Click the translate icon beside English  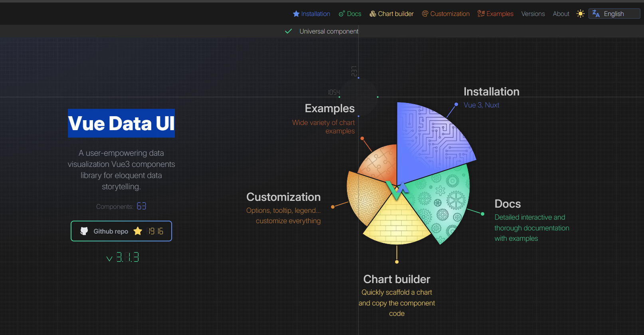(596, 14)
